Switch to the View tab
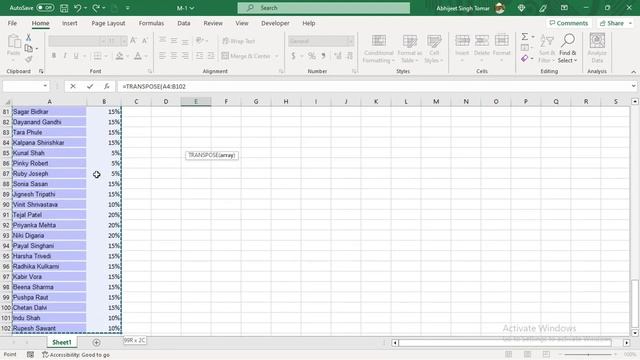The height and width of the screenshot is (360, 640). [242, 23]
